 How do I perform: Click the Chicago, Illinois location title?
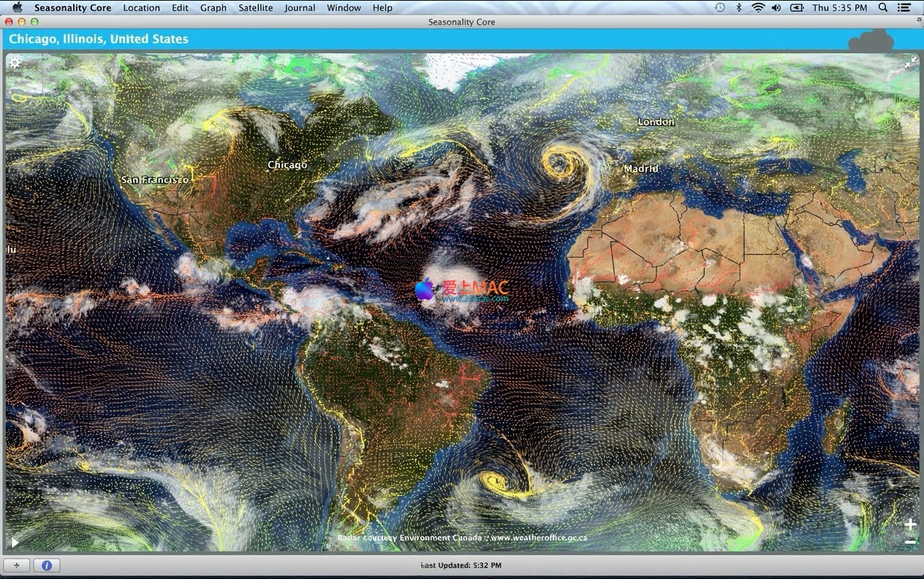point(99,39)
